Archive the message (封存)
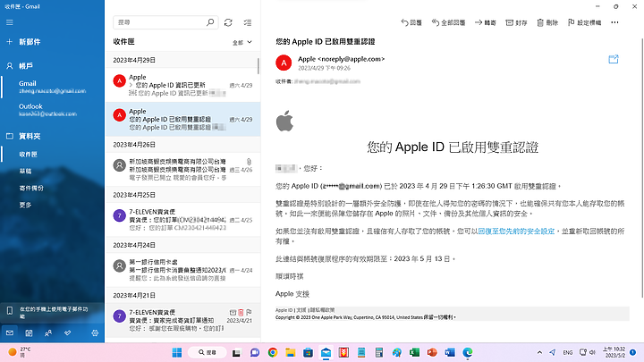This screenshot has height=362, width=644. (x=516, y=22)
